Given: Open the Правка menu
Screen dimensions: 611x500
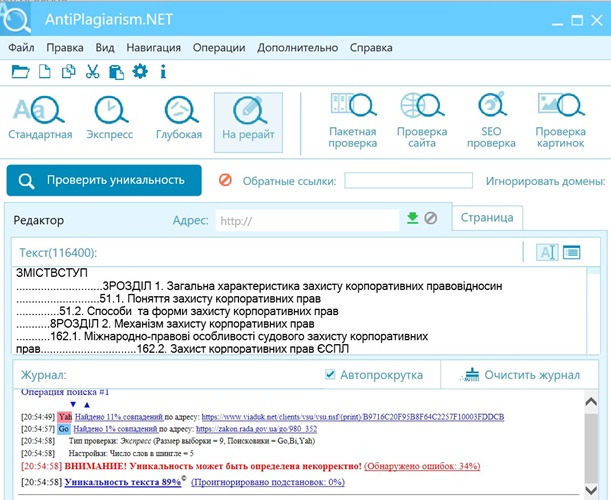Looking at the screenshot, I should point(65,48).
